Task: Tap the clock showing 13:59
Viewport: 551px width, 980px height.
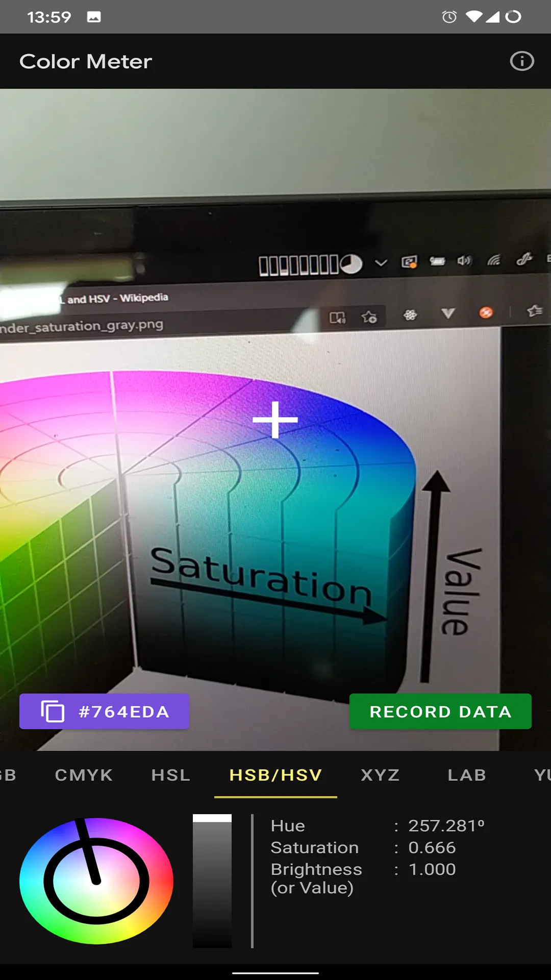Action: (x=49, y=17)
